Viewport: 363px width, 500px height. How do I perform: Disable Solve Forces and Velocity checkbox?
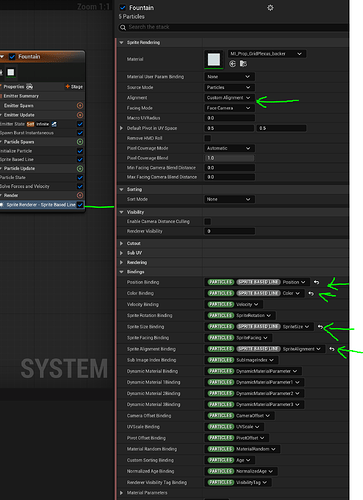80,186
